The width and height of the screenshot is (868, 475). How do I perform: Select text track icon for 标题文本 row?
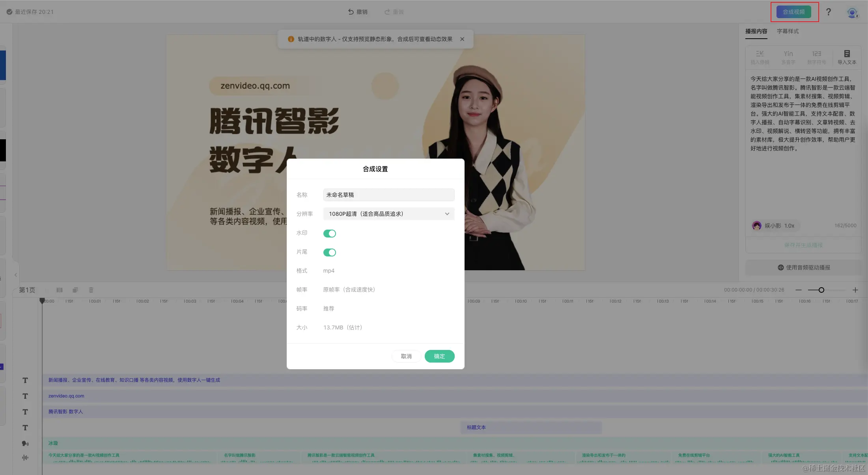[25, 428]
